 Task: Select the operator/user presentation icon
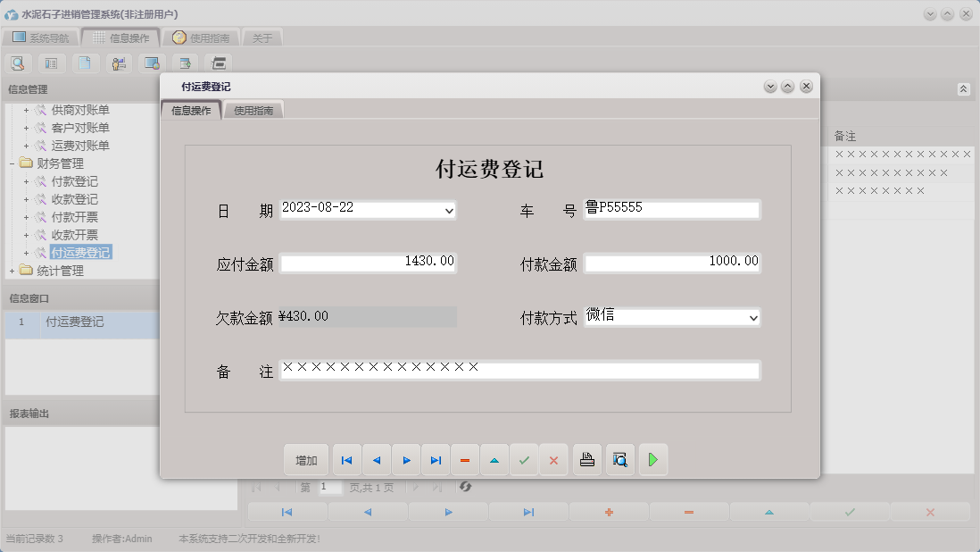tap(118, 63)
